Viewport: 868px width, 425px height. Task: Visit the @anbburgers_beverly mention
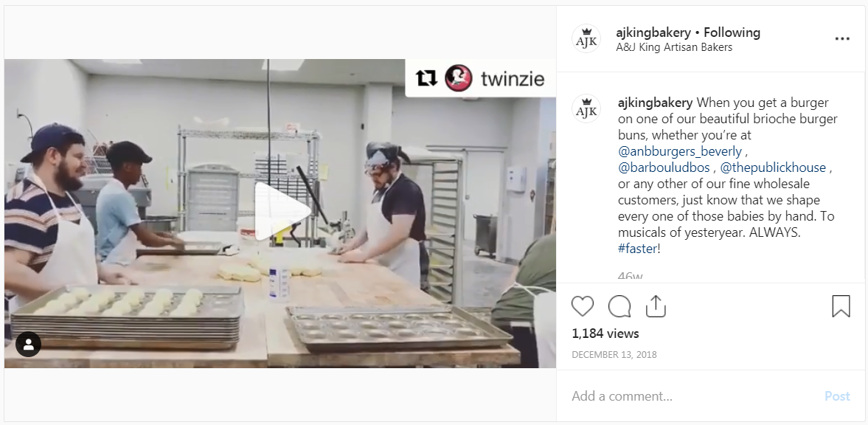680,151
